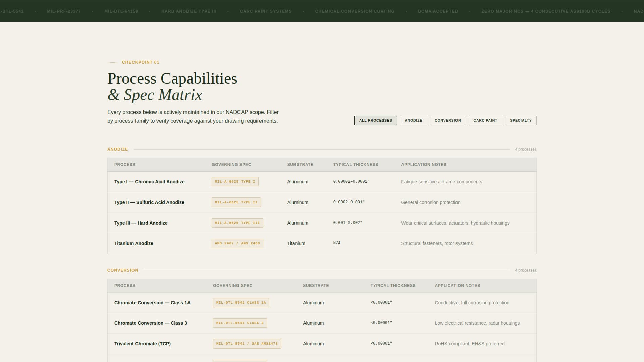Switch back to ALL PROCESSES view
The width and height of the screenshot is (644, 362).
click(x=375, y=120)
